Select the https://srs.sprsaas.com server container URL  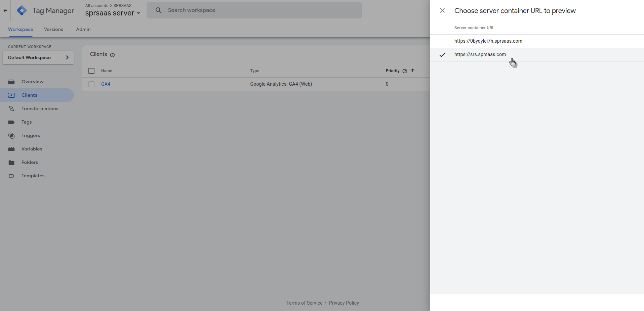click(x=480, y=54)
